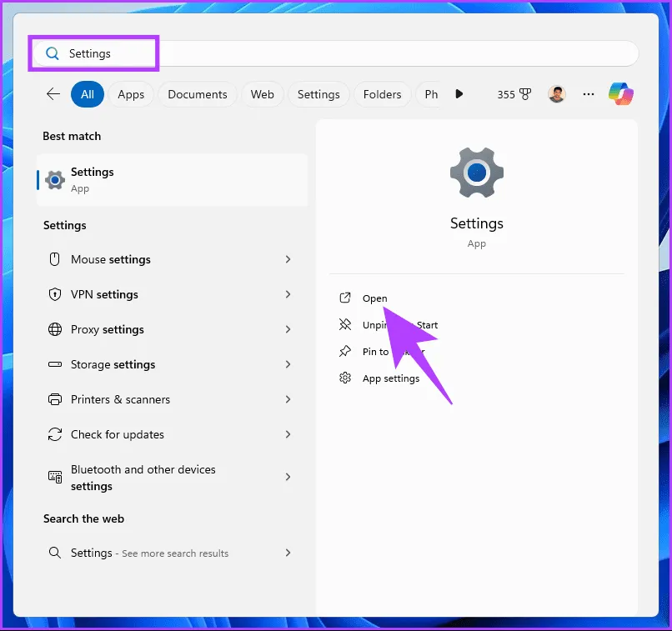Click the rewards points trophy icon

point(525,94)
